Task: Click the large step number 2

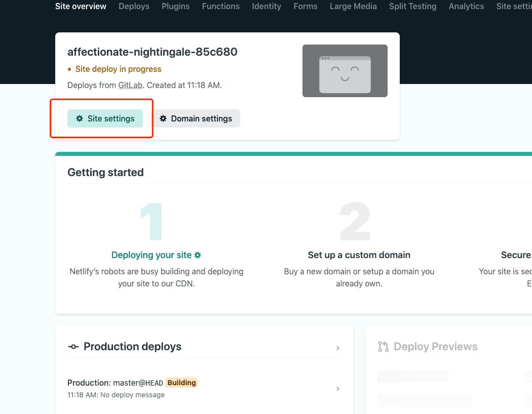Action: pyautogui.click(x=355, y=221)
